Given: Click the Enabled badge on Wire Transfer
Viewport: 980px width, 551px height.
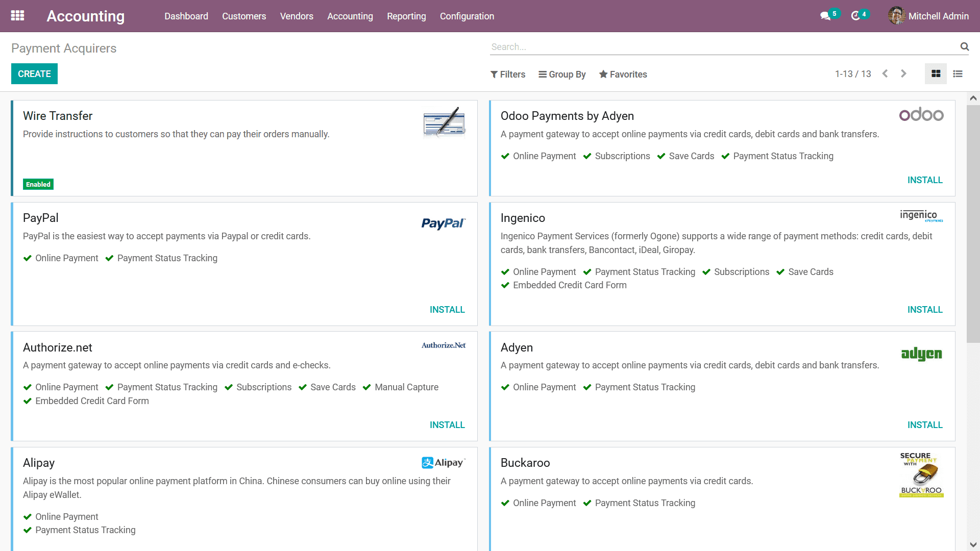Looking at the screenshot, I should (38, 184).
